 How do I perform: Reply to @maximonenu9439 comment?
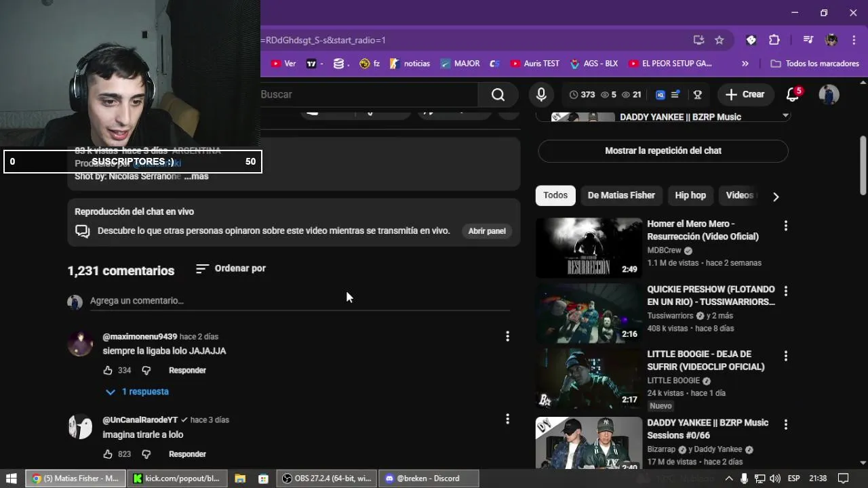pyautogui.click(x=187, y=370)
